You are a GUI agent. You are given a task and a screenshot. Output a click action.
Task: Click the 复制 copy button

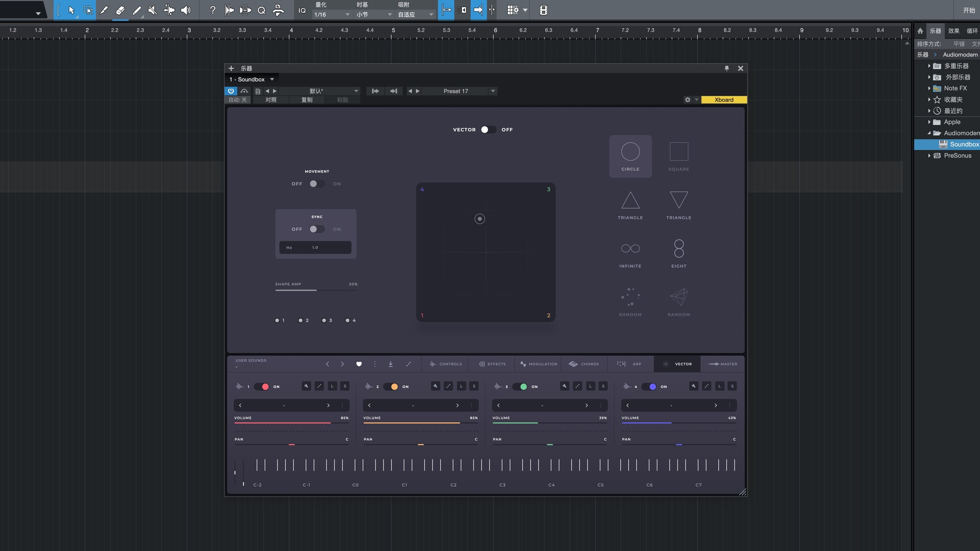(x=307, y=100)
